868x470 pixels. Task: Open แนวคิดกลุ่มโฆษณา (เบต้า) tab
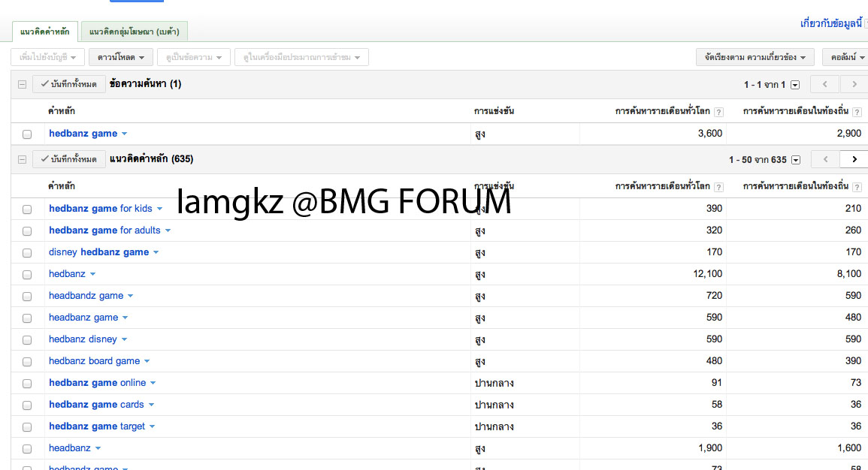[x=135, y=32]
